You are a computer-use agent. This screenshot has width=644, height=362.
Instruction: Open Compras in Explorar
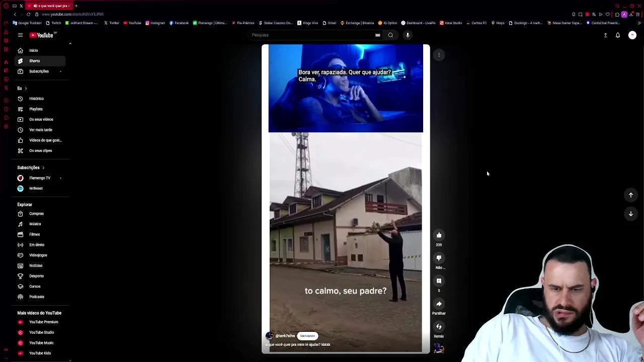click(40, 214)
